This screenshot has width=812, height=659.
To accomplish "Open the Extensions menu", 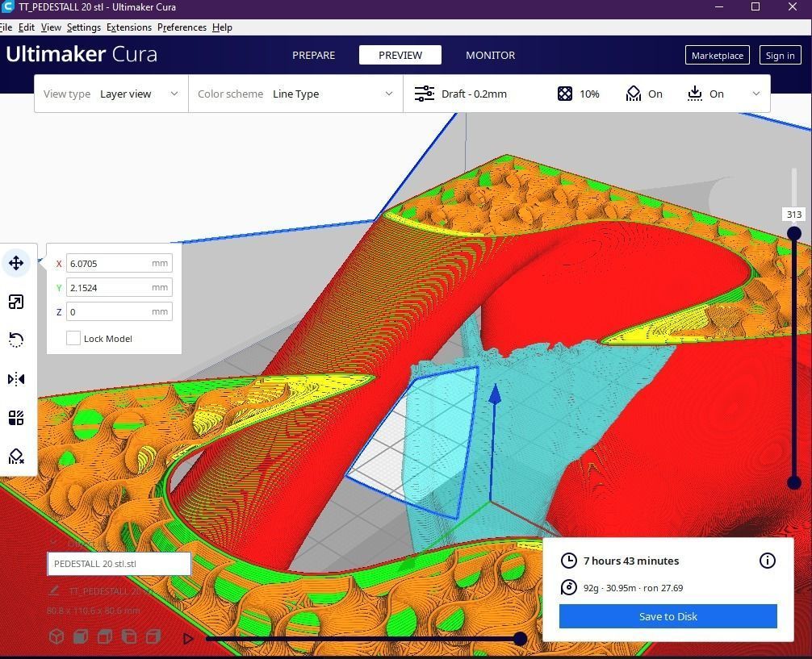I will tap(129, 27).
